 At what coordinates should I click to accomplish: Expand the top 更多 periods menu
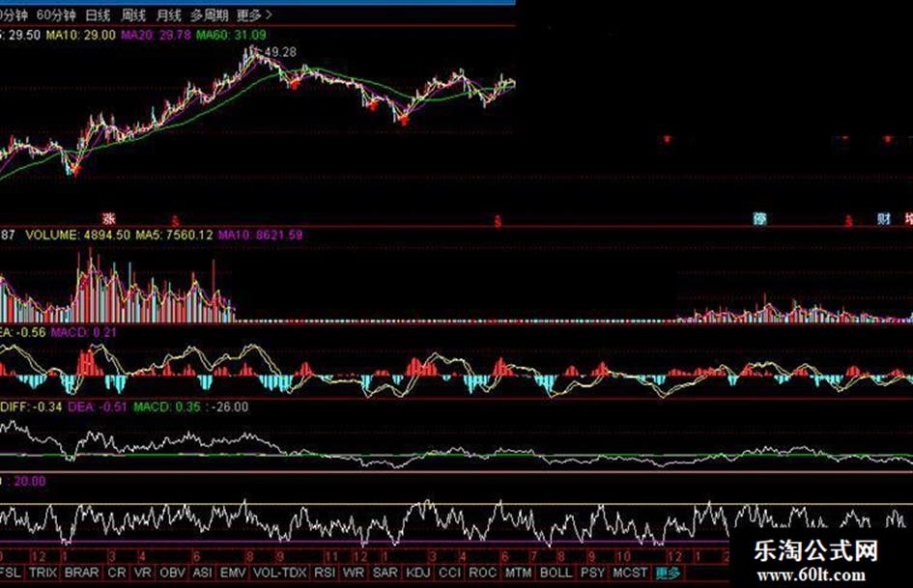point(254,15)
